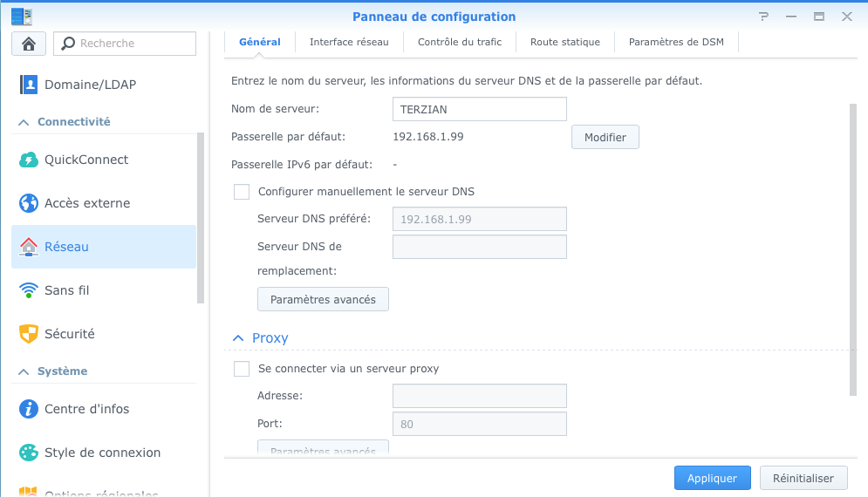868x497 pixels.
Task: Enable connection via proxy server checkbox
Action: (242, 369)
